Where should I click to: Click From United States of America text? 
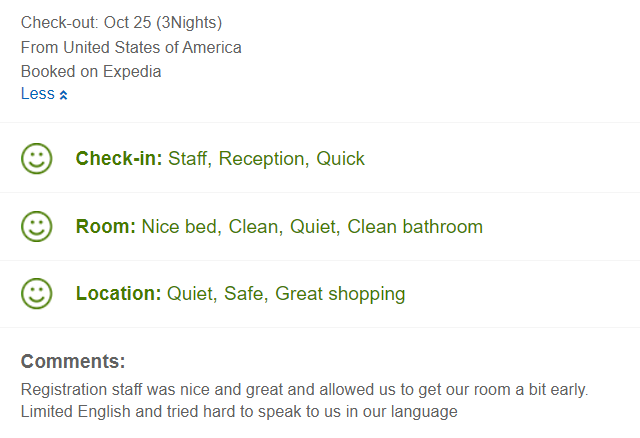pyautogui.click(x=131, y=47)
